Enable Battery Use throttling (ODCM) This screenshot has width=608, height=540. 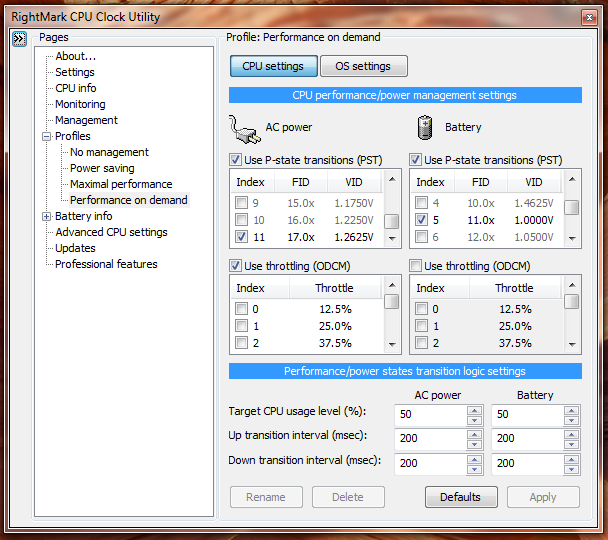[x=415, y=266]
